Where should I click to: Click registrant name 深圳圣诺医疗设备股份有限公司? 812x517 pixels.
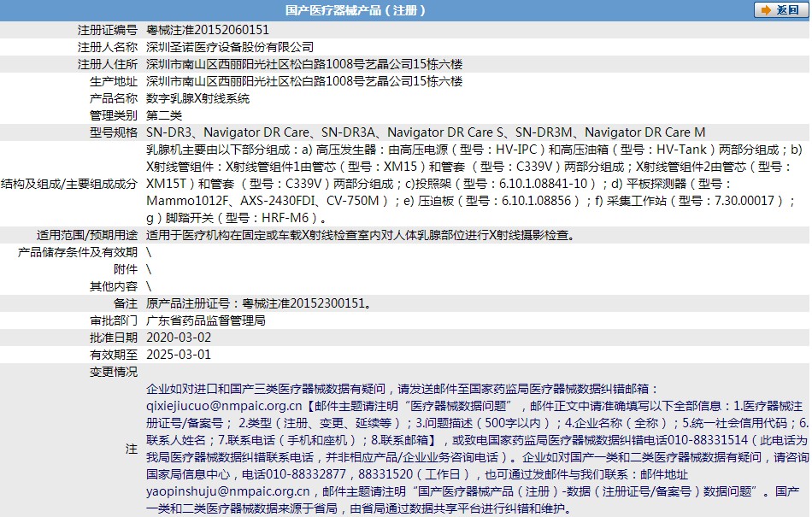(230, 47)
